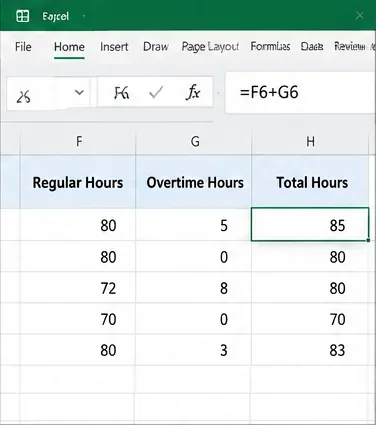The width and height of the screenshot is (376, 425).
Task: Select the Total Hours cell showing 83
Action: (x=310, y=350)
